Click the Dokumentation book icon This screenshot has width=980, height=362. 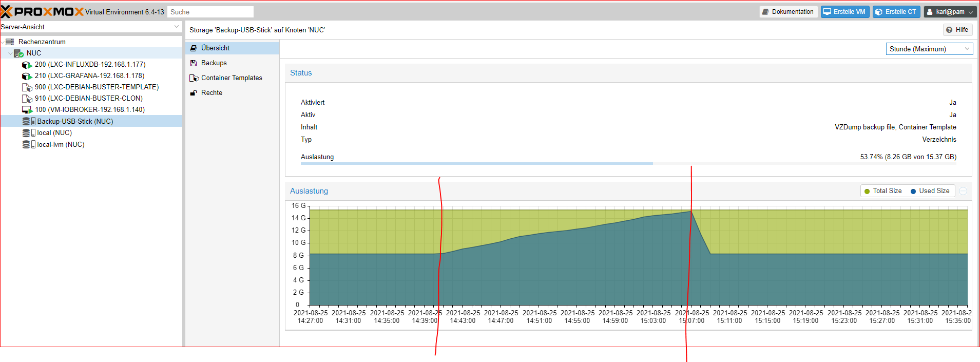(x=765, y=12)
